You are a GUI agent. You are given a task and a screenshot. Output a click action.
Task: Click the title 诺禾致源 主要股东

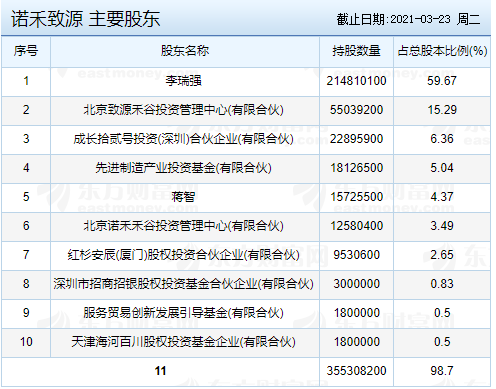(x=86, y=19)
